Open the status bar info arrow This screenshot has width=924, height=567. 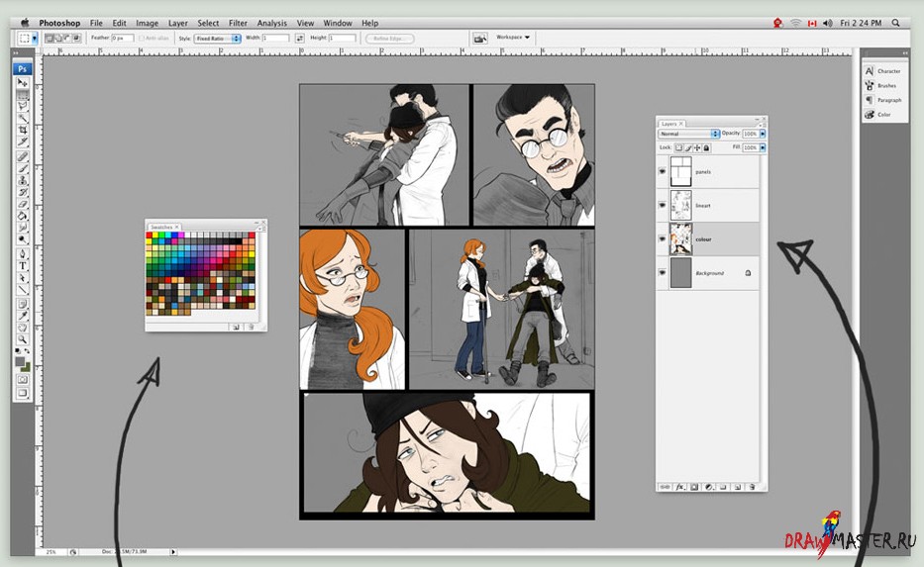pyautogui.click(x=172, y=552)
